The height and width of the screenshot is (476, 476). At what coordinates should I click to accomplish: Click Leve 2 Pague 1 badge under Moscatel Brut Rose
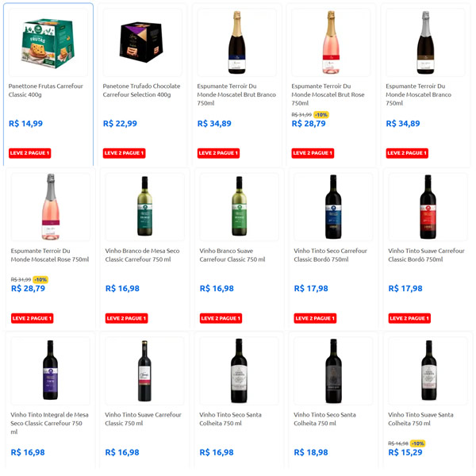point(313,153)
